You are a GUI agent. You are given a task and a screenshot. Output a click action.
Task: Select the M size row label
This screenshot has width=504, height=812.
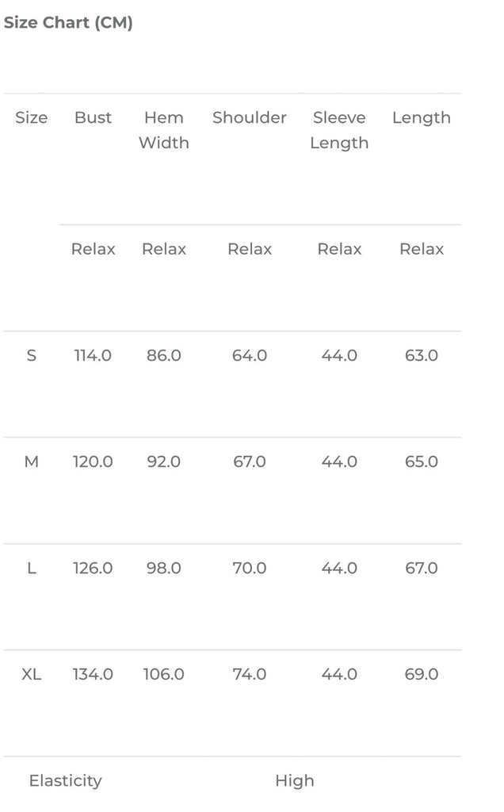coord(32,462)
